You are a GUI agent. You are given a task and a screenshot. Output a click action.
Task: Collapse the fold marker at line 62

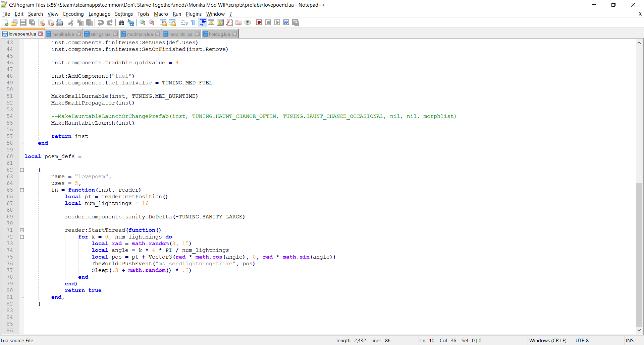point(22,170)
